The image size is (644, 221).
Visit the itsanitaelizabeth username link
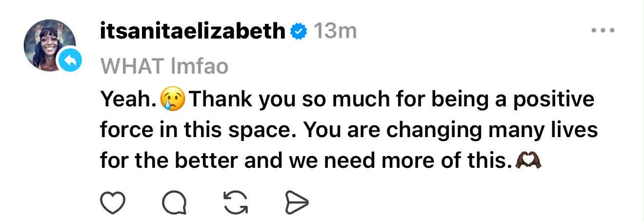[x=193, y=32]
